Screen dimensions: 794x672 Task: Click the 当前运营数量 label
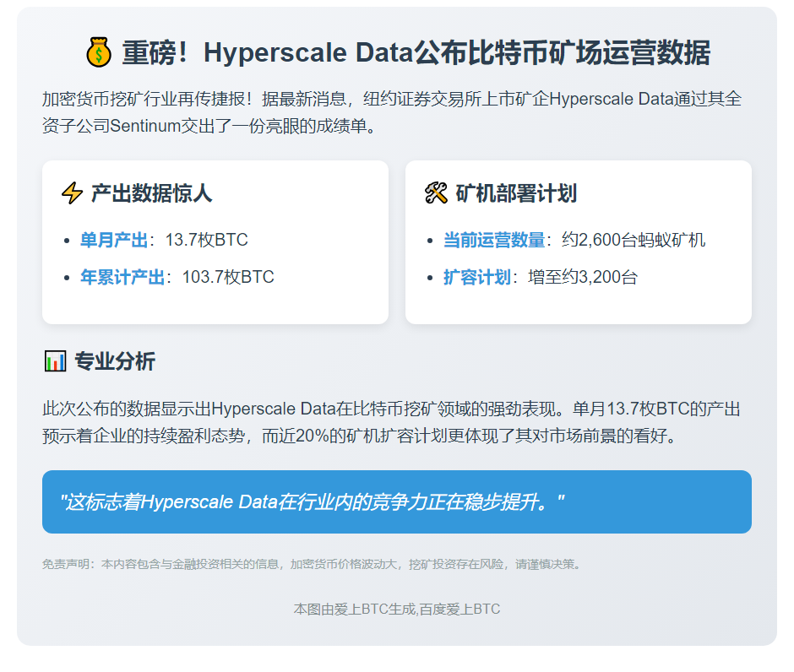(494, 240)
